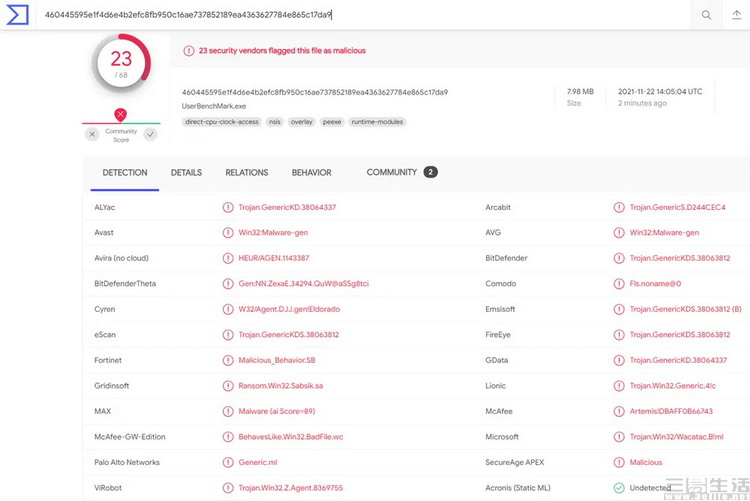
Task: Focus the hash search input field
Action: (364, 15)
